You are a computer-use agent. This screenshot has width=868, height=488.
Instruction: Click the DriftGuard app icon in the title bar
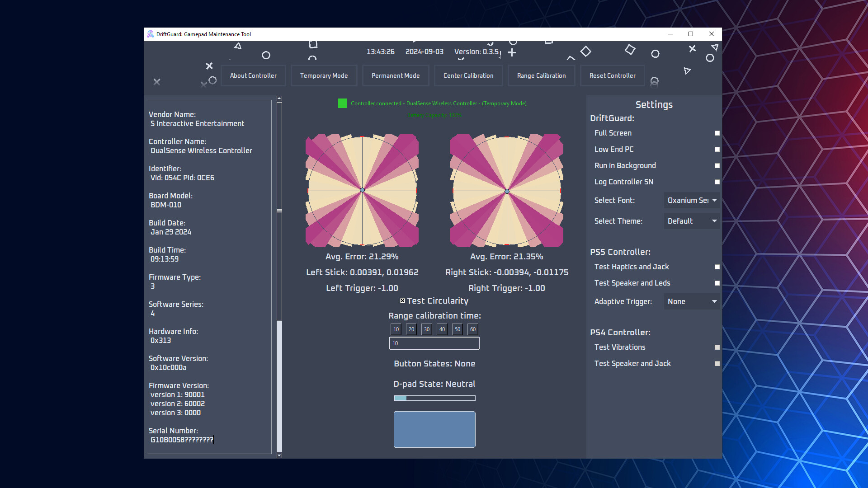click(x=151, y=34)
